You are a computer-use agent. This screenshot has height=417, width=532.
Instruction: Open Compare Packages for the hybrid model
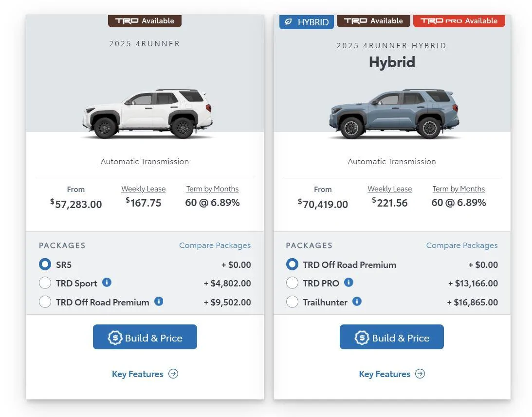(461, 245)
